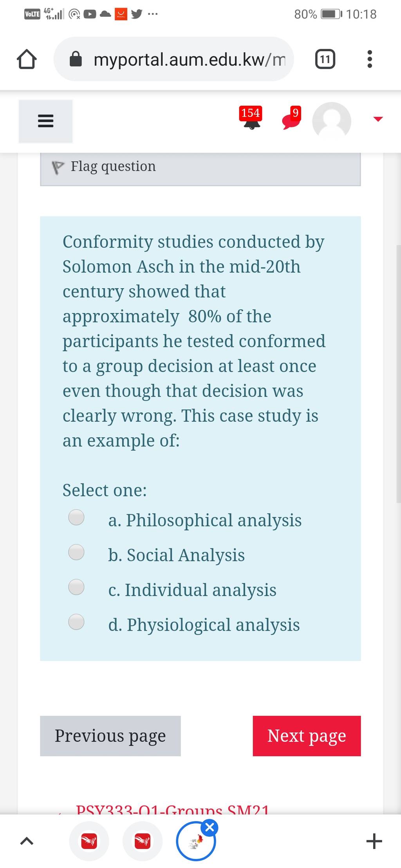The height and width of the screenshot is (868, 401).
Task: Select option d. Physiological analysis
Action: (76, 622)
